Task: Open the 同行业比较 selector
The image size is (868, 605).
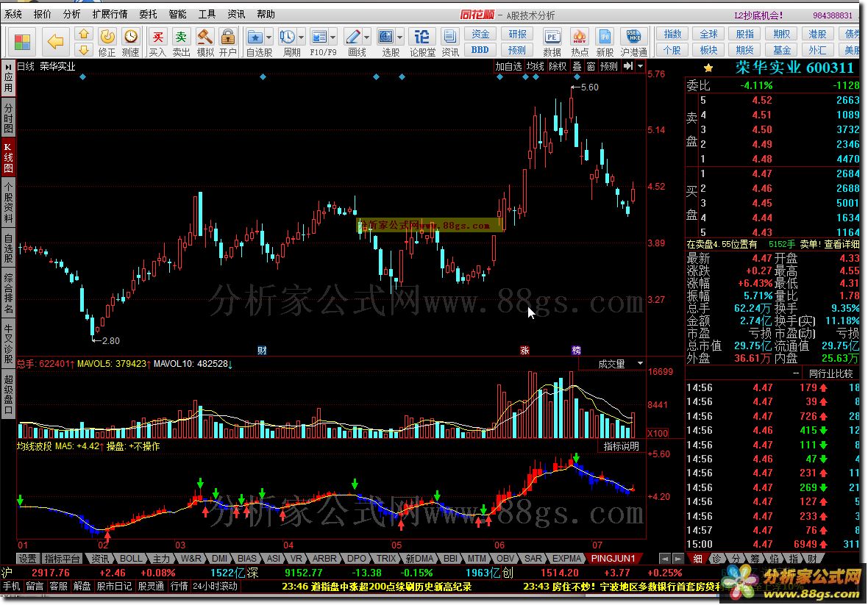Action: [x=830, y=374]
